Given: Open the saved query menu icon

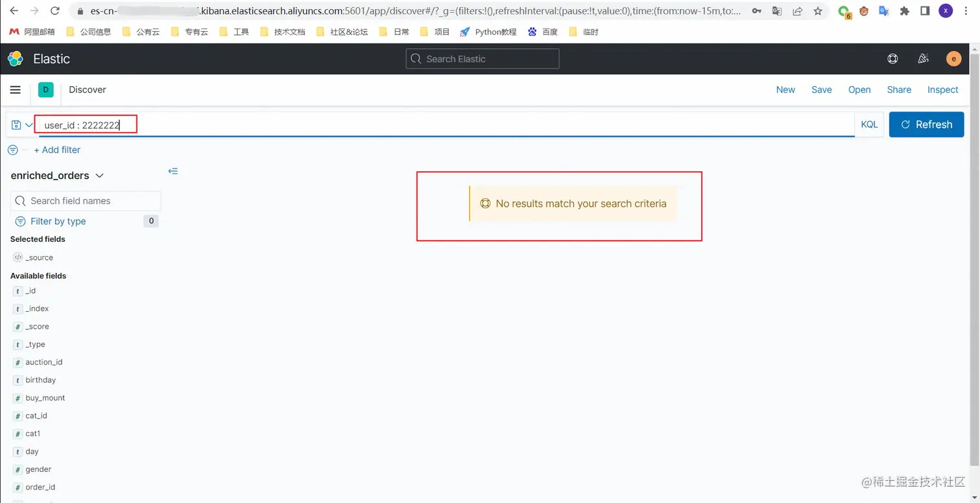Looking at the screenshot, I should 21,125.
